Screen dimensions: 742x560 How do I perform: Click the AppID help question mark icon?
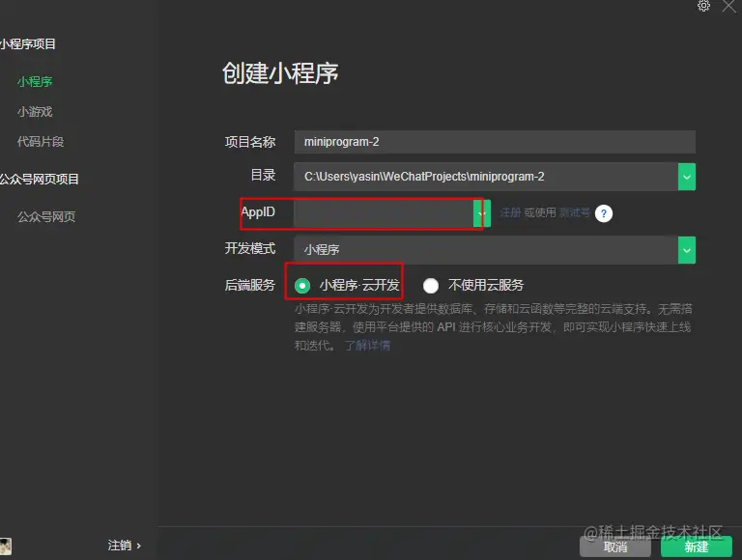click(603, 213)
